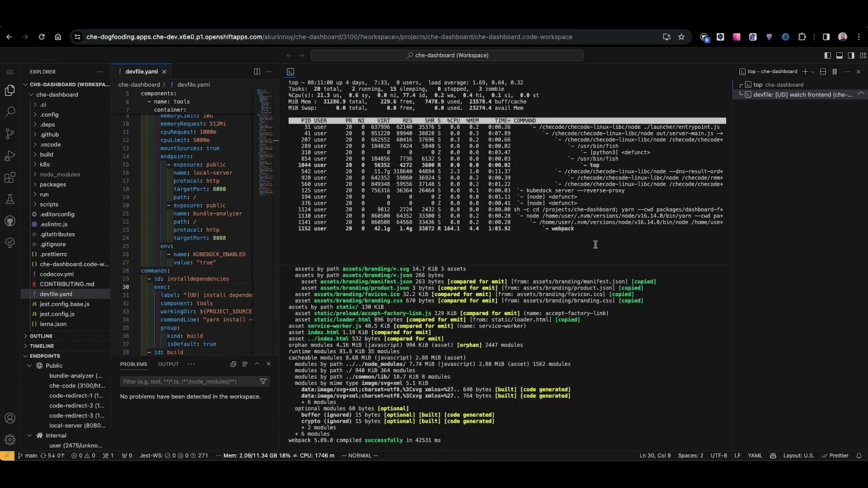Click the che-dashboard breadcrumb

click(139, 85)
